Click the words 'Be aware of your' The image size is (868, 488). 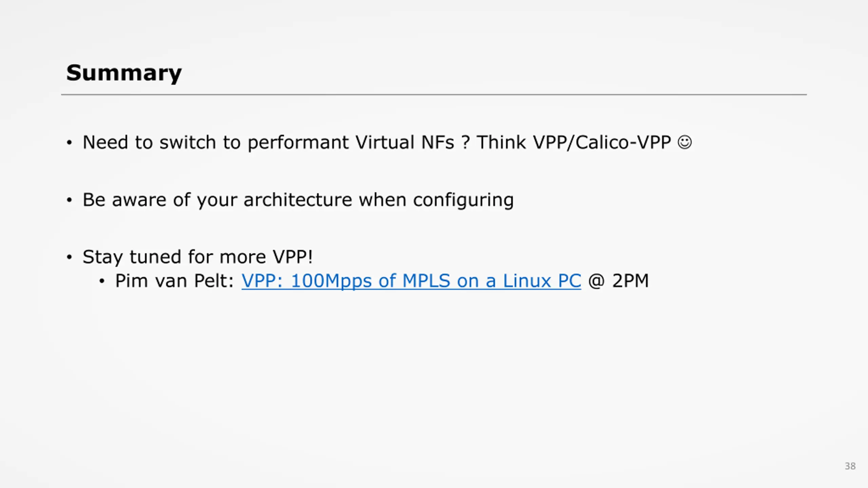pos(160,200)
